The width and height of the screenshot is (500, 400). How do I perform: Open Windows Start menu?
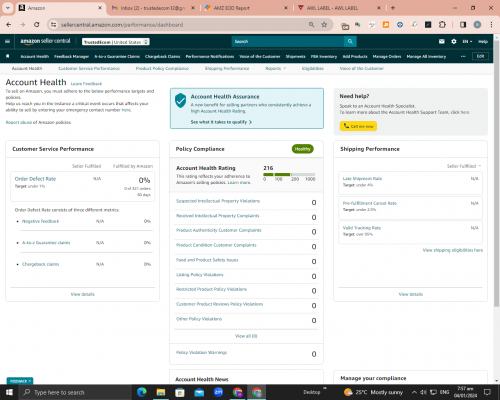click(x=9, y=392)
